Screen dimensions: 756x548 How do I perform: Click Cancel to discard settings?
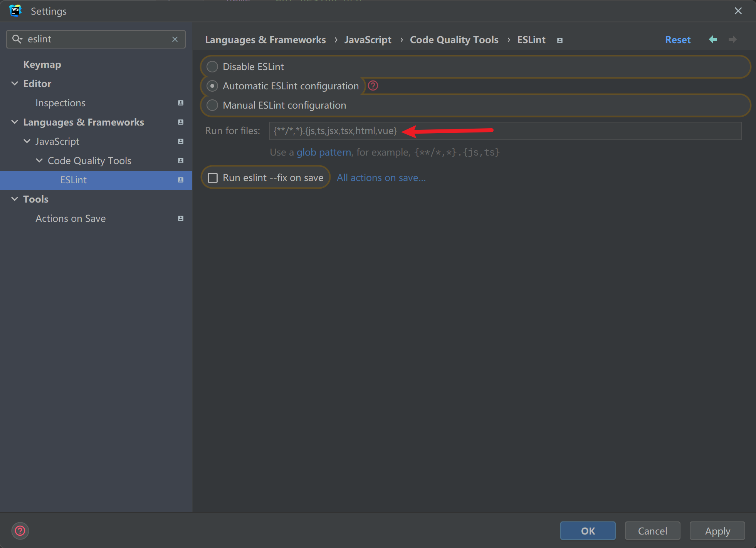point(652,531)
